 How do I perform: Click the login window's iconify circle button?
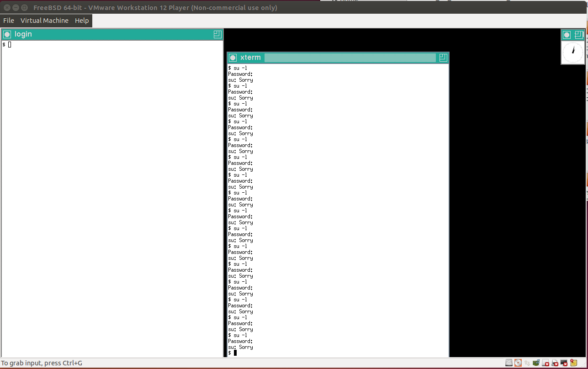coord(7,34)
